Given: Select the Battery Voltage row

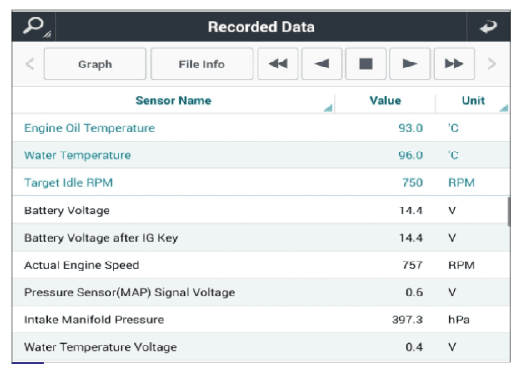Looking at the screenshot, I should click(261, 210).
